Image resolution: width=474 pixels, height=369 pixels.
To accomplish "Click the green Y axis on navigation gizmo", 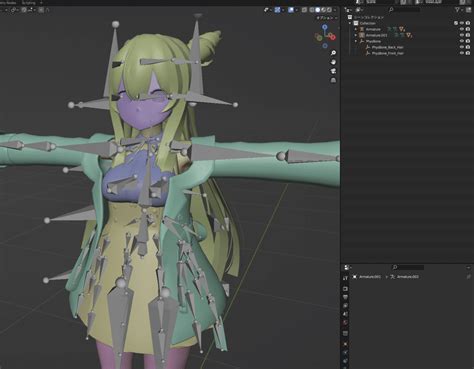I will coord(319,38).
